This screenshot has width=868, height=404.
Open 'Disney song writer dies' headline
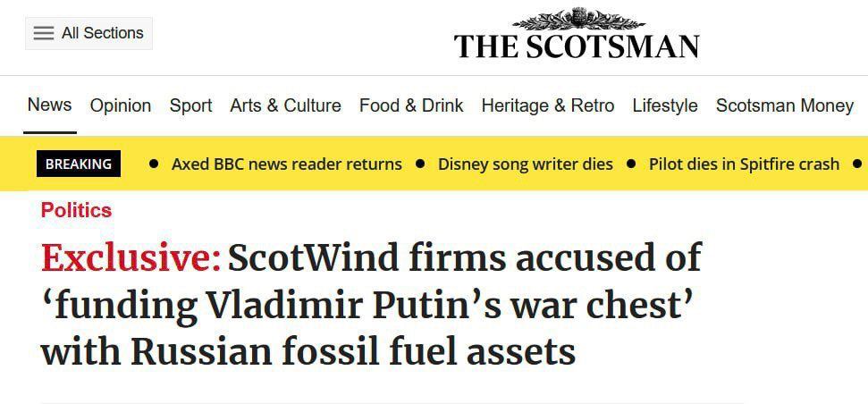click(x=526, y=164)
